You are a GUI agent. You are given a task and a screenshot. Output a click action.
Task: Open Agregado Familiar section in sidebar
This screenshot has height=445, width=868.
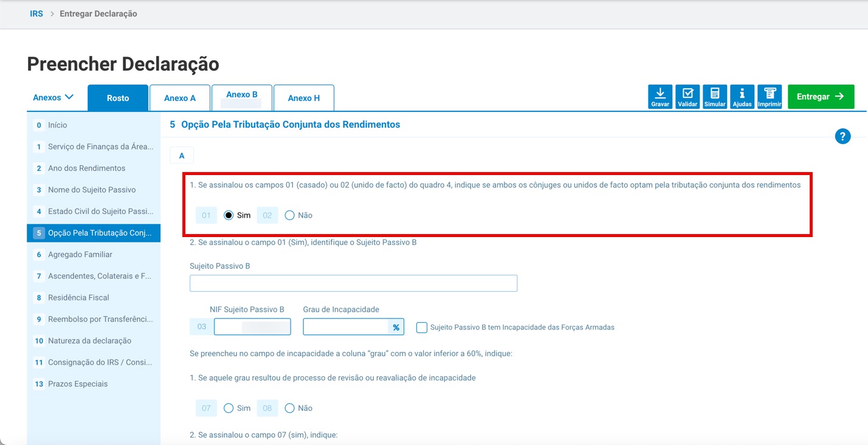pyautogui.click(x=80, y=255)
